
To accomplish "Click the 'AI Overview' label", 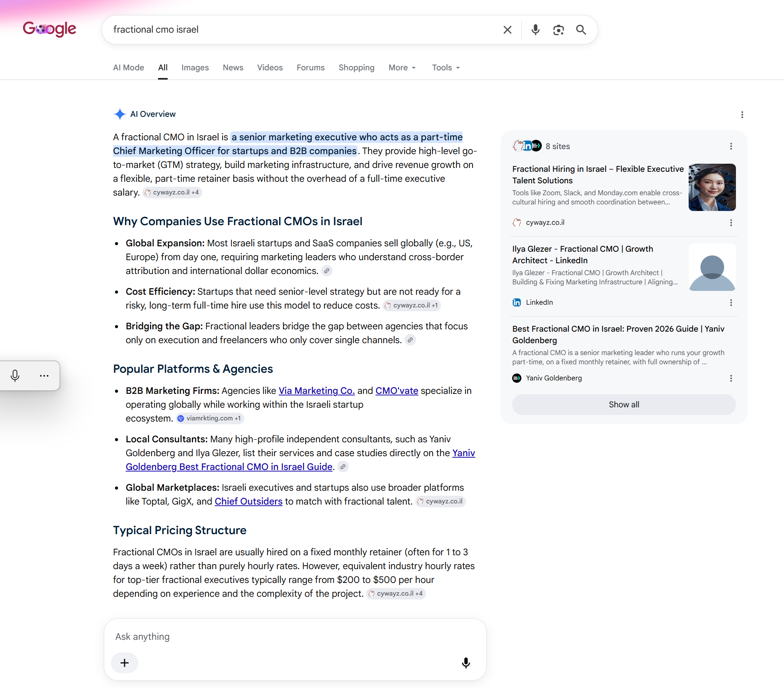I will coord(153,114).
